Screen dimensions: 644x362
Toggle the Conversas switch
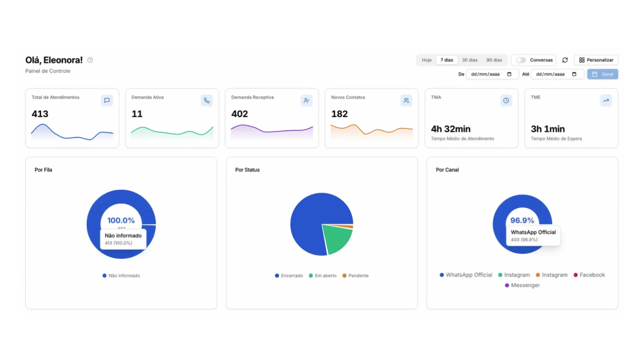[521, 60]
